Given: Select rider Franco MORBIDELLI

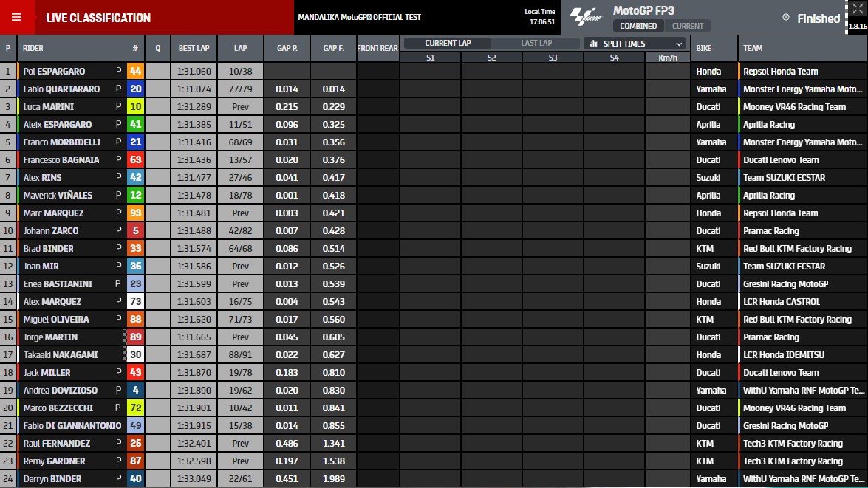Looking at the screenshot, I should point(62,142).
